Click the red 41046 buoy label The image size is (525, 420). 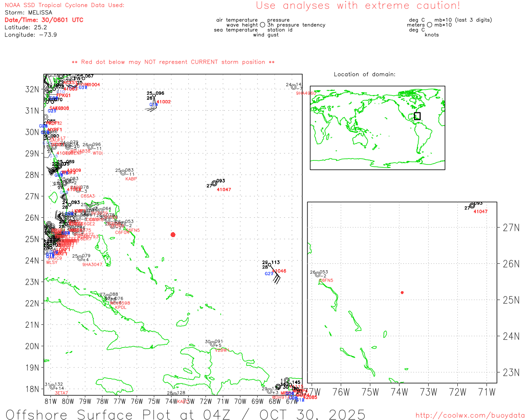(280, 271)
